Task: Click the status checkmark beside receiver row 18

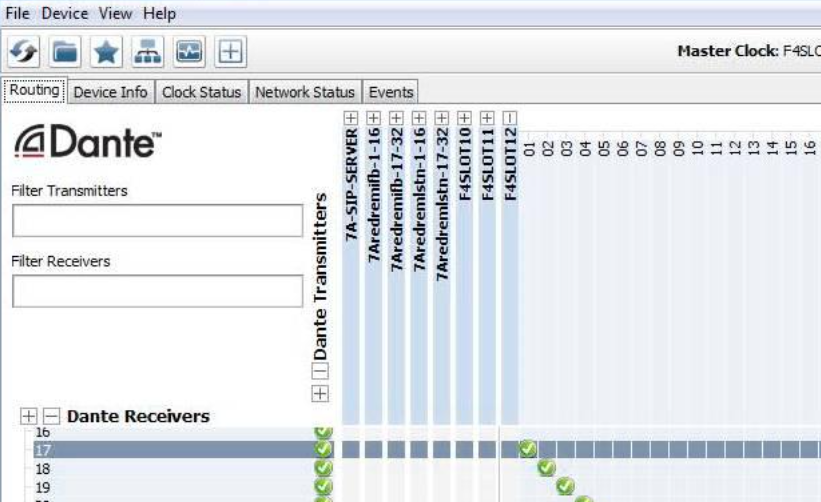Action: coord(324,467)
